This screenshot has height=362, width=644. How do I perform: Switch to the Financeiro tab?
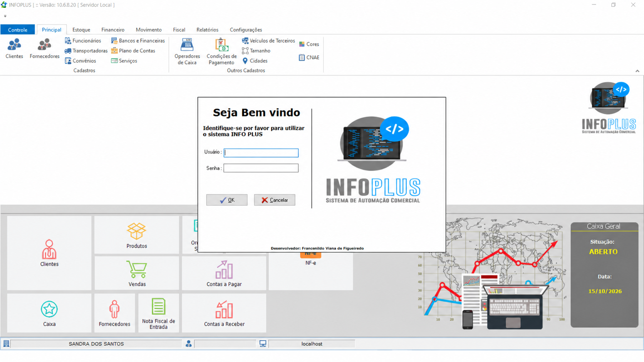coord(113,30)
